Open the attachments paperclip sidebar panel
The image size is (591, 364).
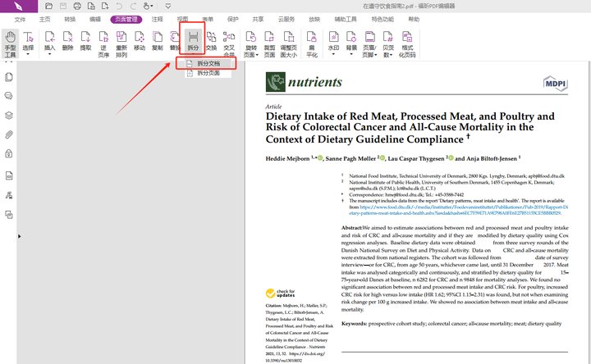[9, 134]
